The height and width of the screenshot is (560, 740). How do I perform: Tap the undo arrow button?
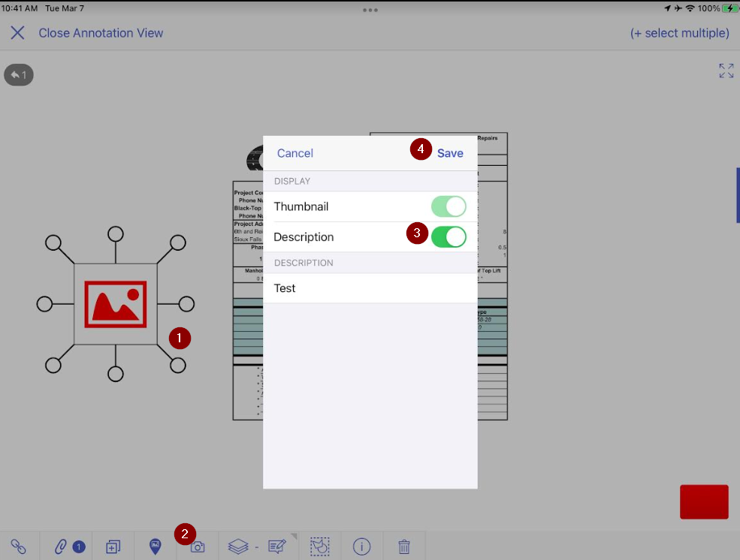(19, 75)
